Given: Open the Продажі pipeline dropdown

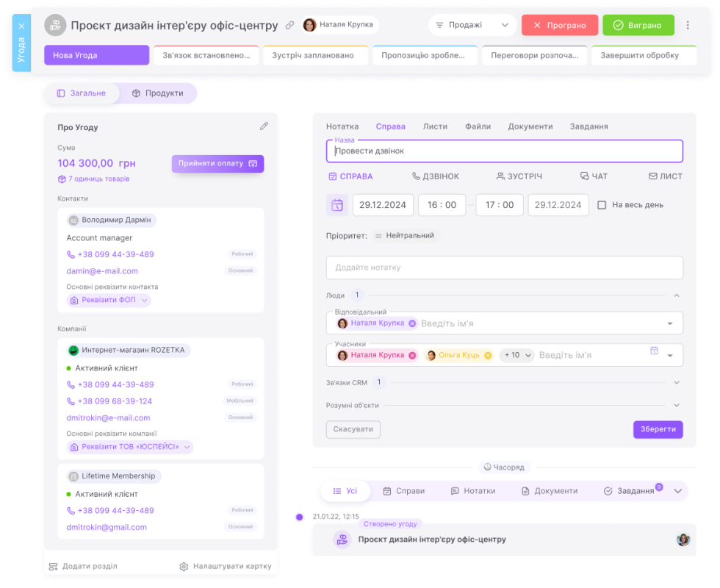Looking at the screenshot, I should pyautogui.click(x=472, y=25).
